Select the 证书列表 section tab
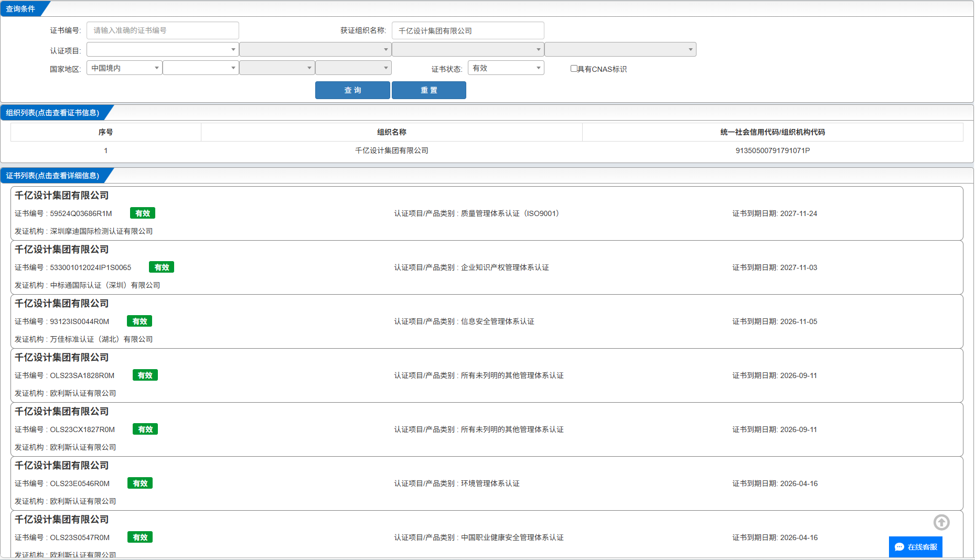Viewport: 975px width, 560px height. [x=52, y=176]
